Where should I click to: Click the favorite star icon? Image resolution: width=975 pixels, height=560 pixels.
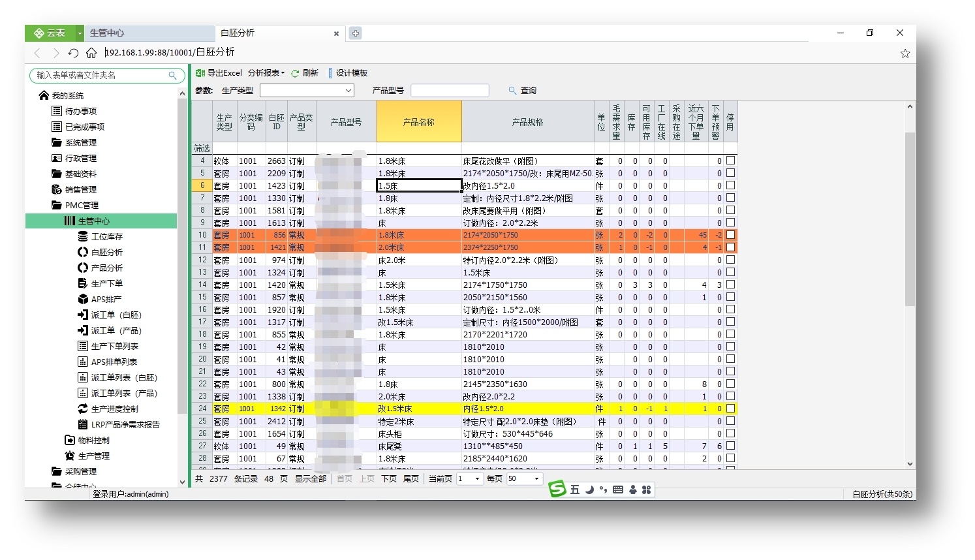(x=905, y=54)
